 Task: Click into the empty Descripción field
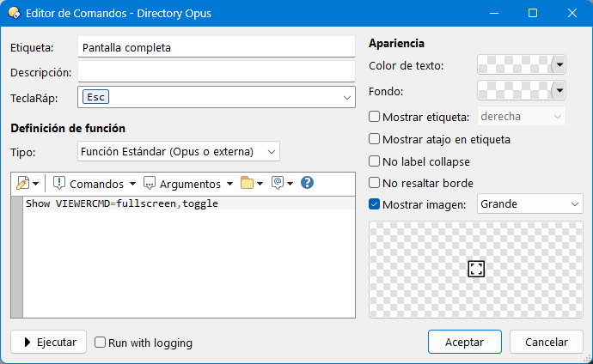coord(217,72)
